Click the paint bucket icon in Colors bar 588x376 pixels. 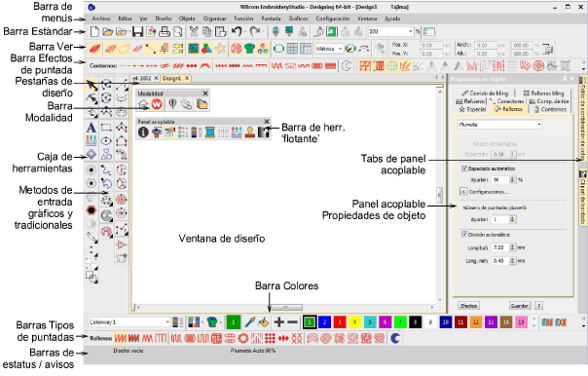tap(264, 322)
